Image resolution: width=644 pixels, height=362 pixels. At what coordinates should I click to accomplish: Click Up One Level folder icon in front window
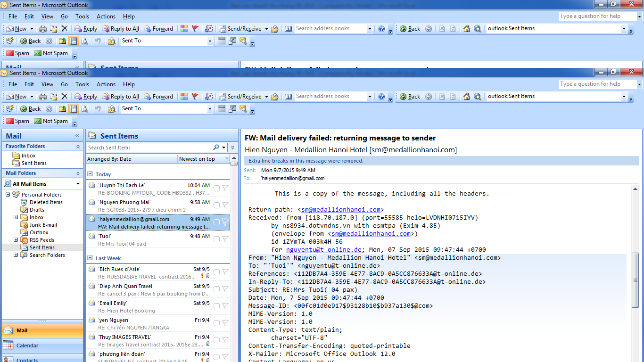pyautogui.click(x=63, y=109)
